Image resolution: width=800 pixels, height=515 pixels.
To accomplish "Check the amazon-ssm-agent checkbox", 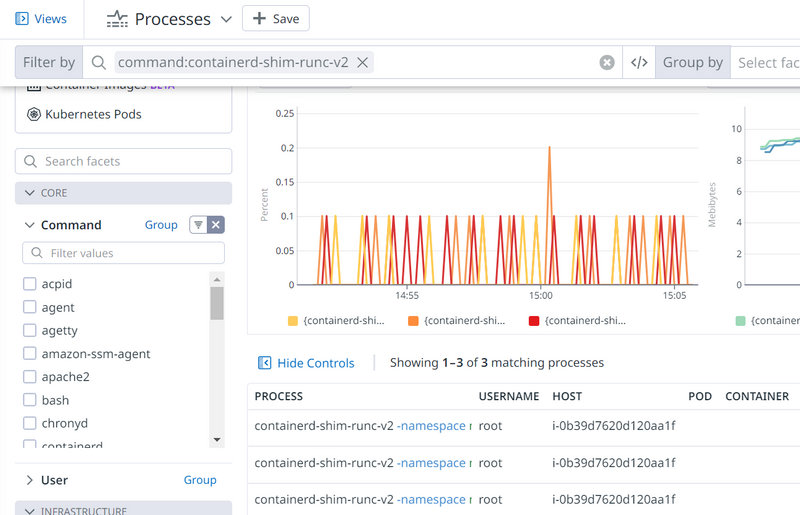I will coord(30,353).
